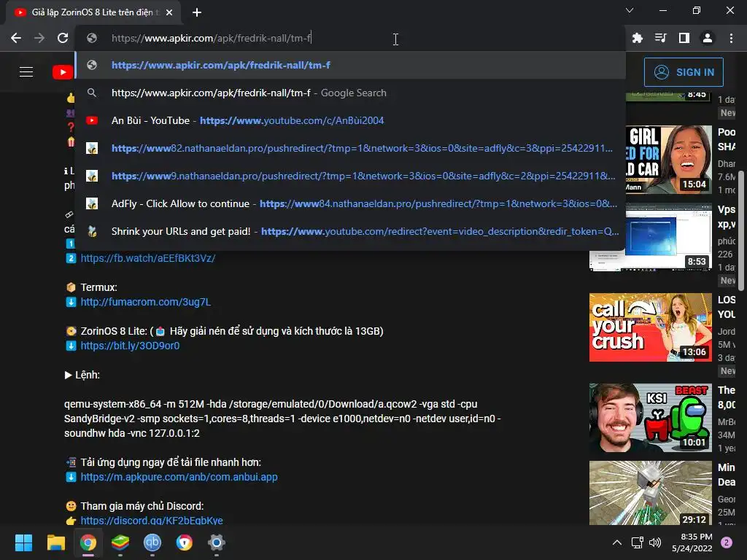Open the shield-logo app on taskbar

[x=185, y=542]
